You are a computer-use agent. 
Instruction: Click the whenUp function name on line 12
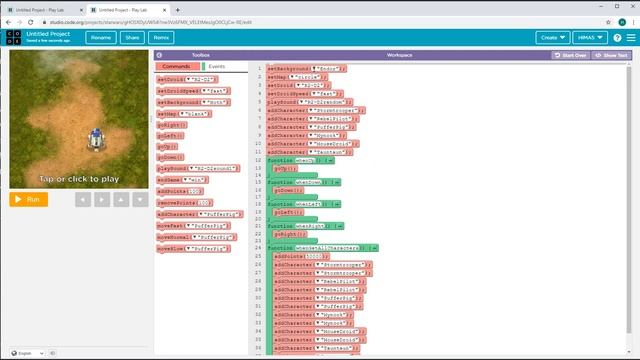(304, 160)
